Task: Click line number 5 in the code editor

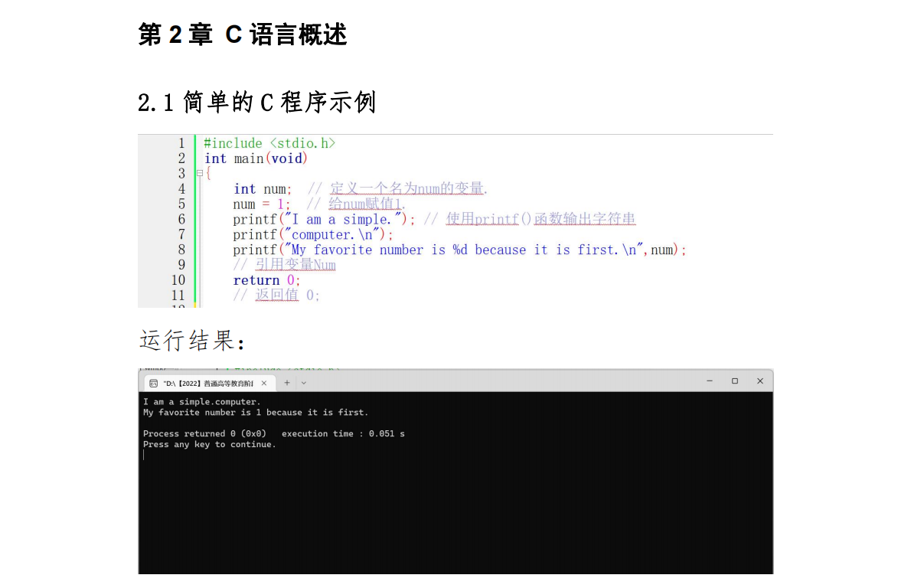Action: (181, 204)
